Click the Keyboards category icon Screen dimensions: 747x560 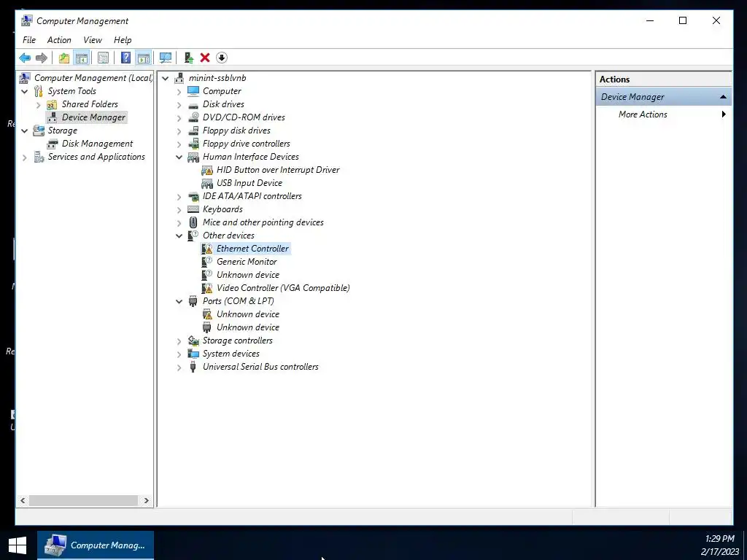[x=193, y=209]
